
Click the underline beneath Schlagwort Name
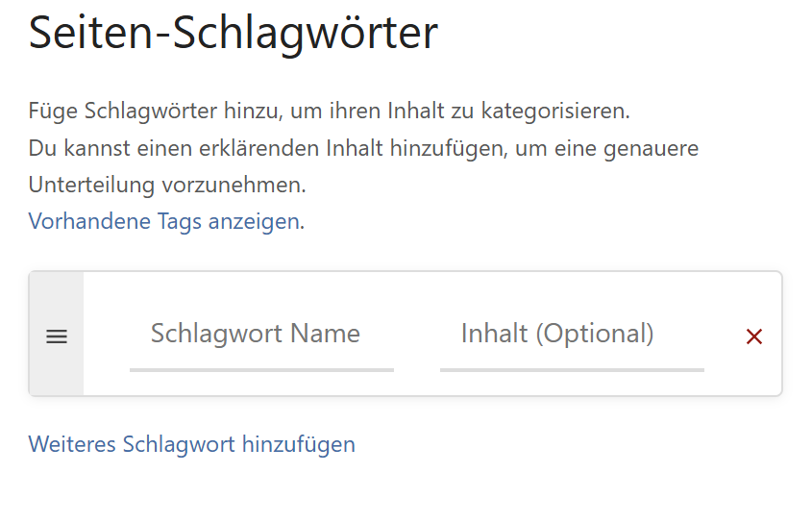[x=261, y=369]
